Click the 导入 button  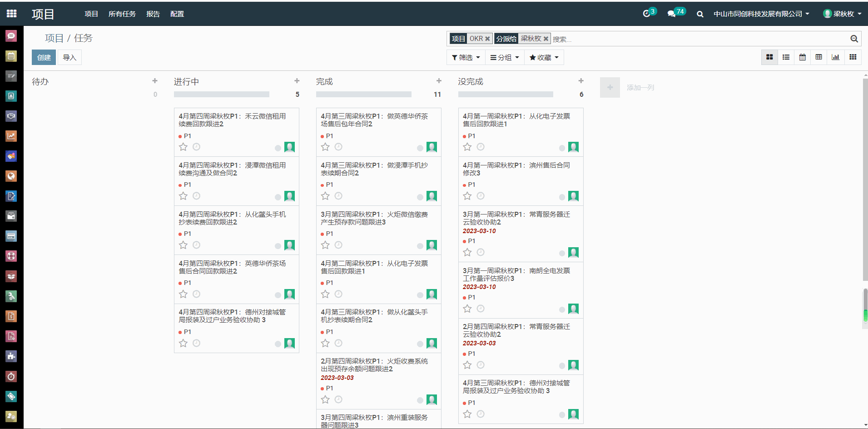pos(69,58)
